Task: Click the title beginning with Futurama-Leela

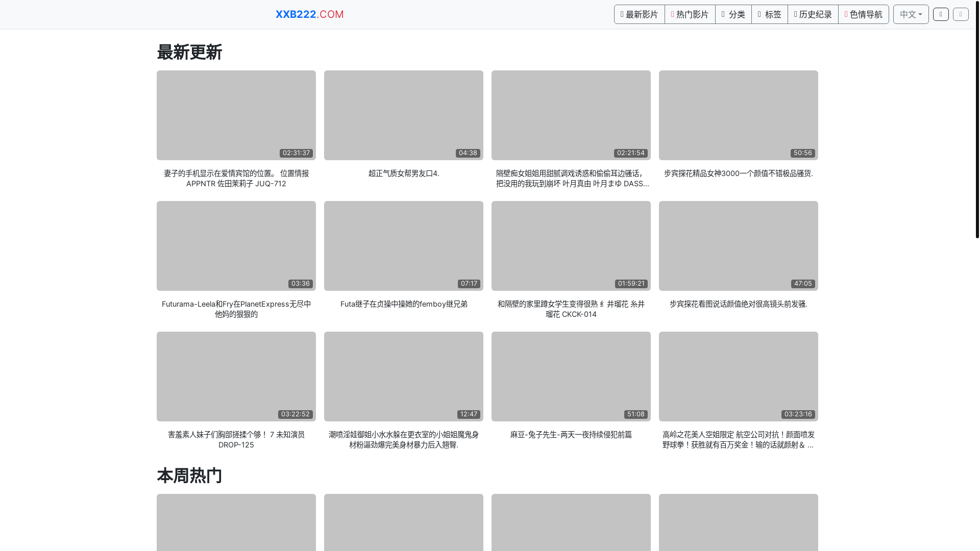Action: coord(236,309)
